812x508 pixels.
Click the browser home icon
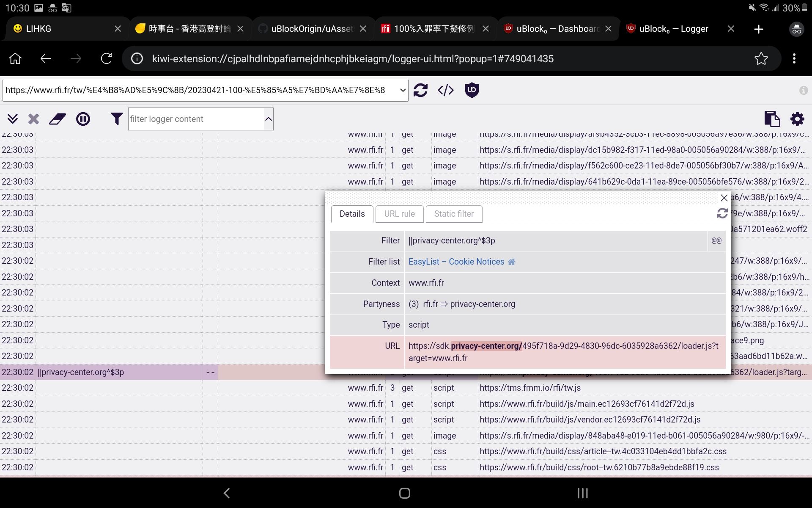tap(15, 58)
